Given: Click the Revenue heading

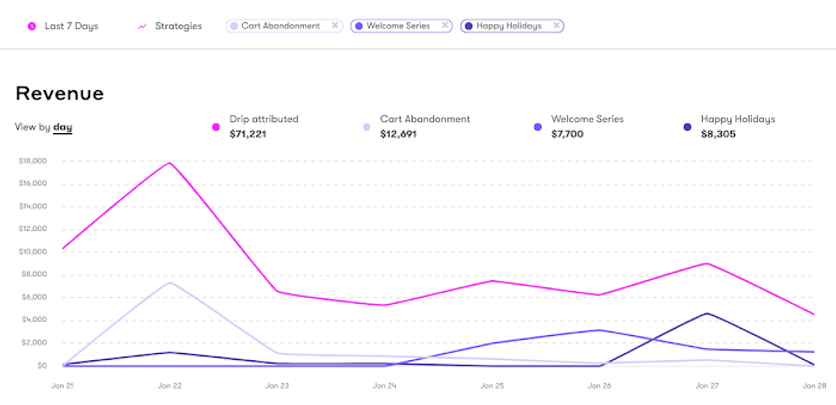Looking at the screenshot, I should tap(60, 94).
